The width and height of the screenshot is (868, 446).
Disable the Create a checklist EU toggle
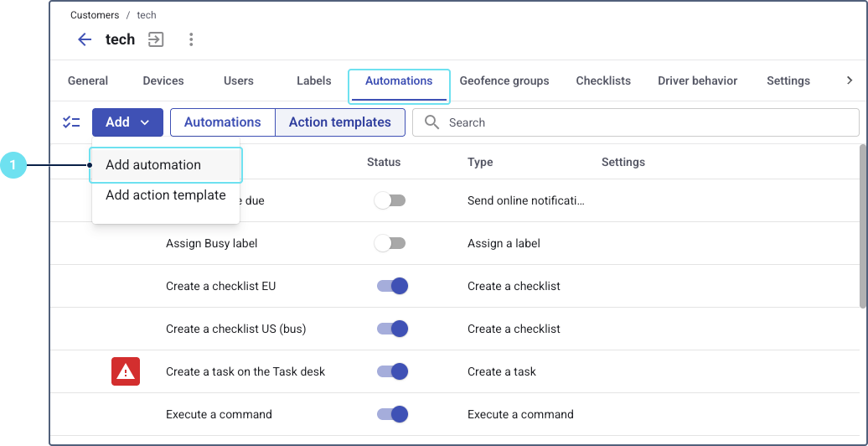point(391,286)
